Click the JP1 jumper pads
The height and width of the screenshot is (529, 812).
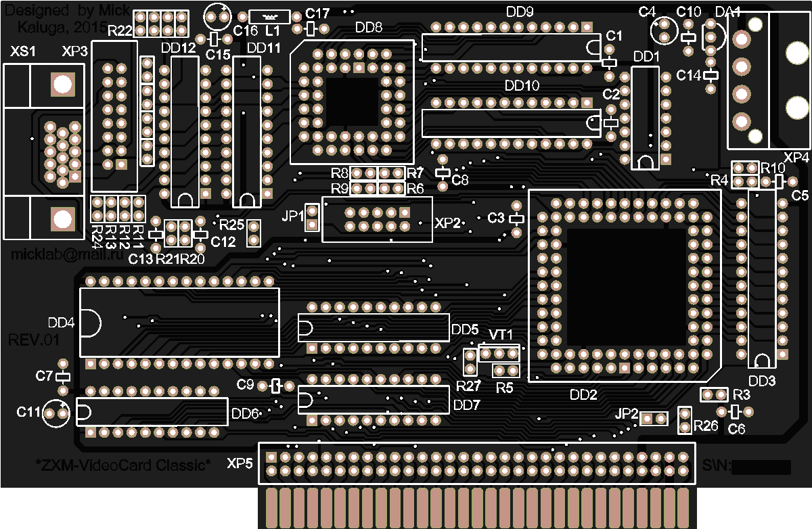point(312,218)
